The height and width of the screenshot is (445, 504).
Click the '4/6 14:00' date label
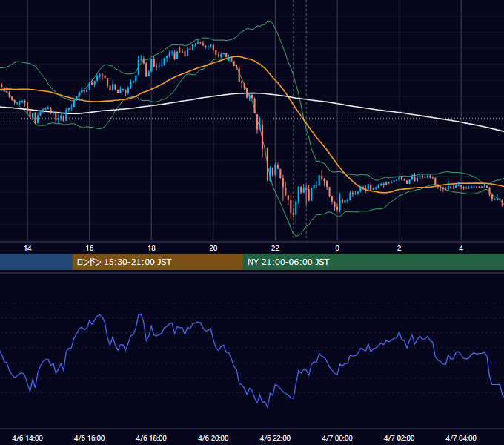(27, 438)
